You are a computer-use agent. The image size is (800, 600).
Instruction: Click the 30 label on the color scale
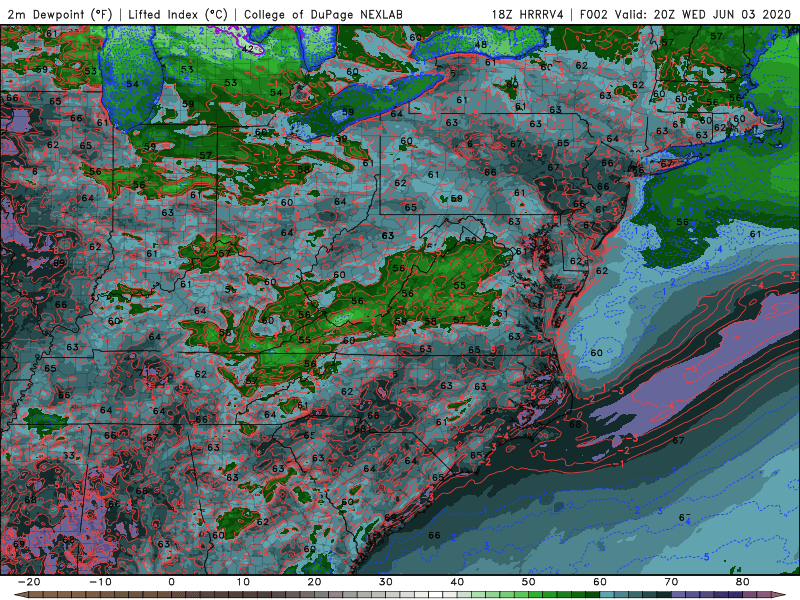[x=386, y=582]
